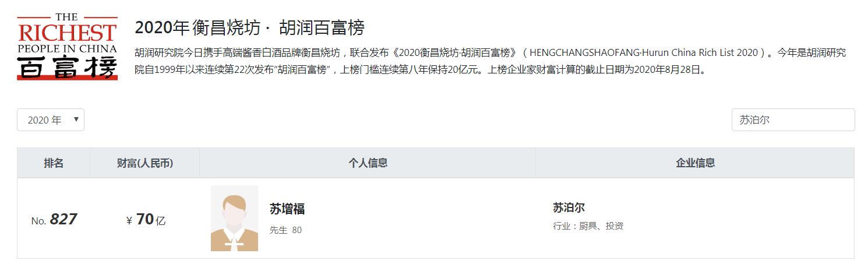
Task: Focus the search field containing 苏泊尔
Action: 793,120
